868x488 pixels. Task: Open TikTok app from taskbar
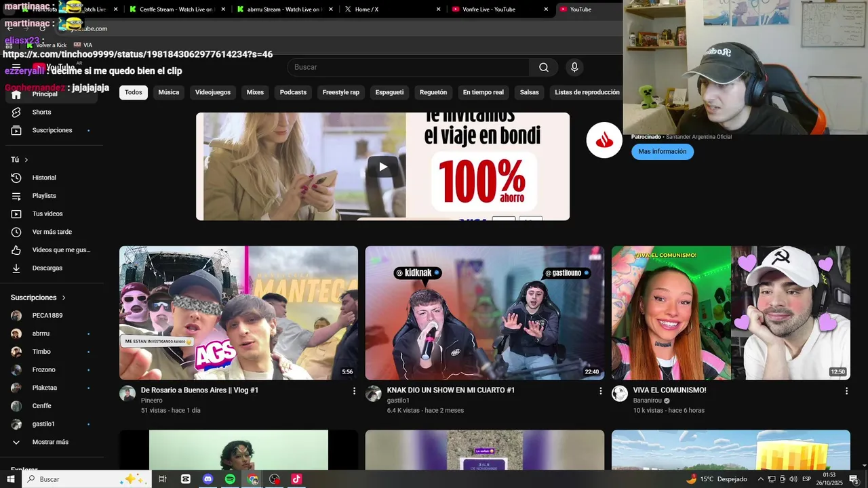(x=296, y=479)
